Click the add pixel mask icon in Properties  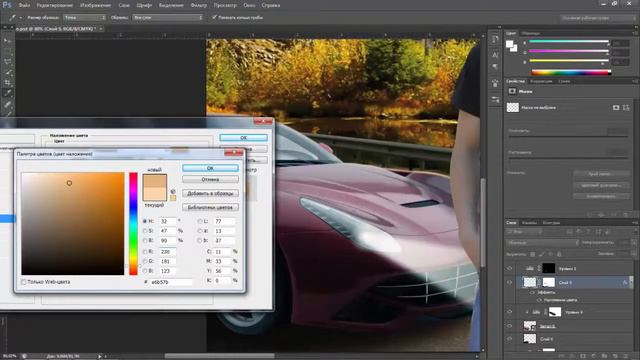616,107
